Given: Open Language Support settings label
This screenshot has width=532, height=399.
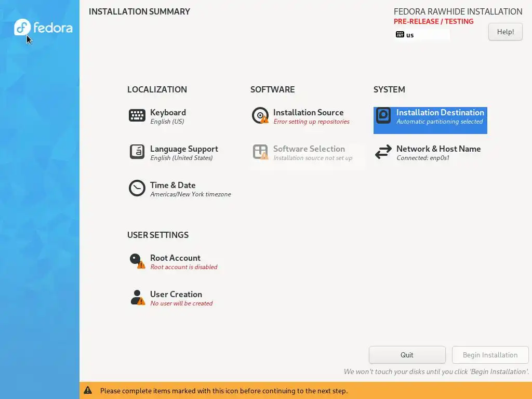Looking at the screenshot, I should (184, 149).
